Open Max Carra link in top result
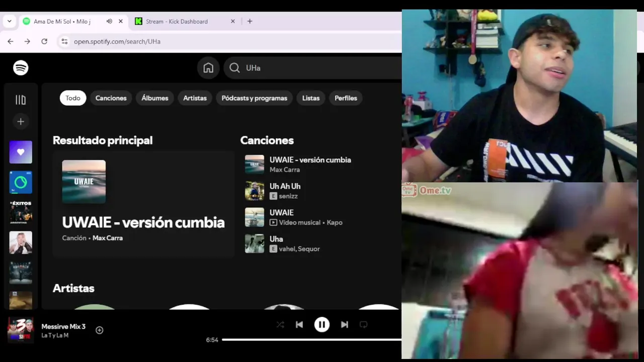 pos(108,238)
